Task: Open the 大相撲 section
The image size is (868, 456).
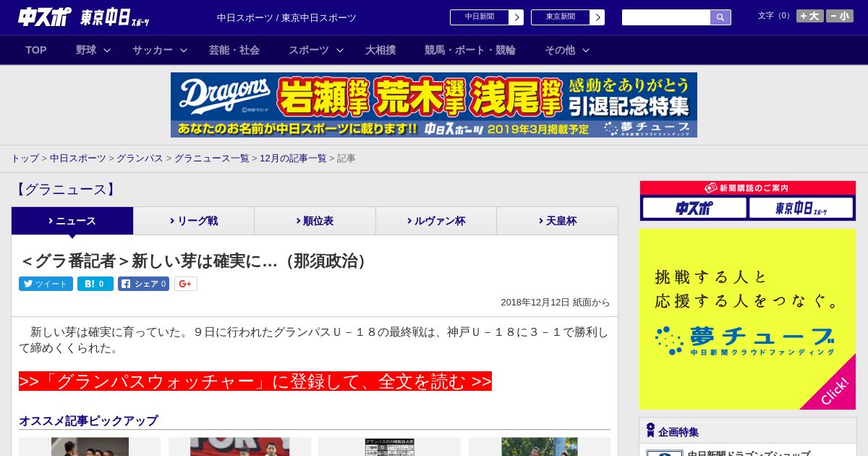Action: pos(380,50)
